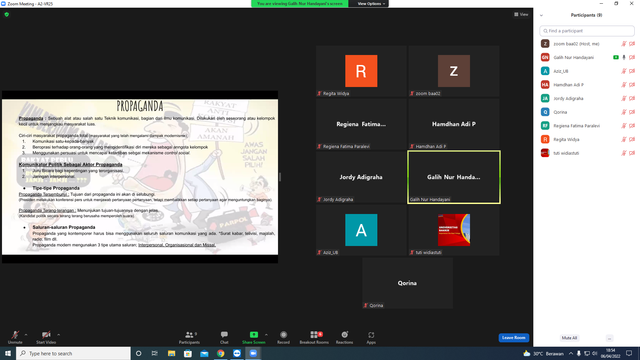Viewport: 640px width, 360px height.
Task: Click the video-off icon in Regiena Fatima Paralevi row
Action: point(632,126)
